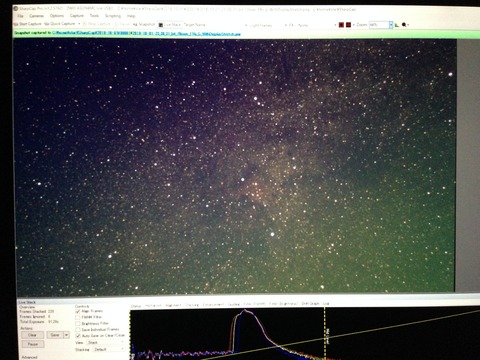Switch to the Histogram tab
This screenshot has height=360, width=480.
pos(153,305)
